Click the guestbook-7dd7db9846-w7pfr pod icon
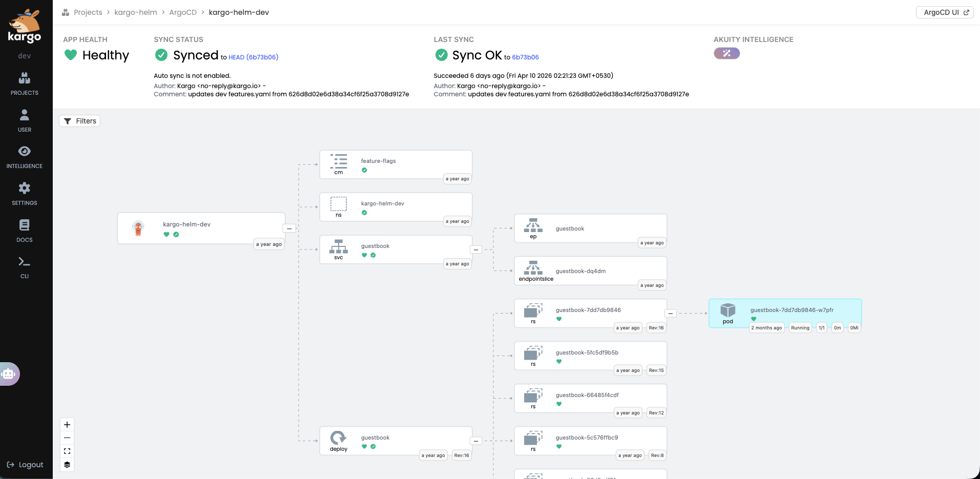 pyautogui.click(x=728, y=310)
